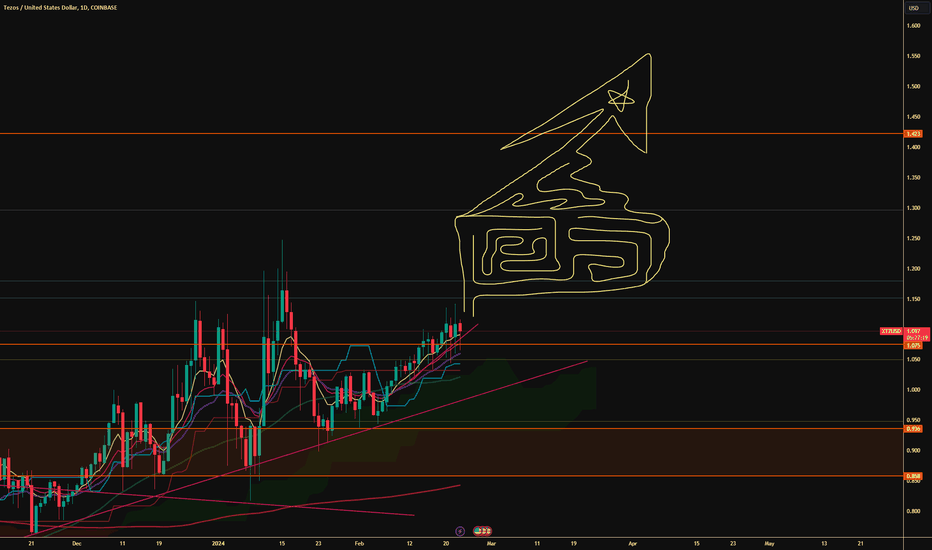Image resolution: width=932 pixels, height=550 pixels.
Task: Click the 1.075 orange price level label
Action: [913, 345]
